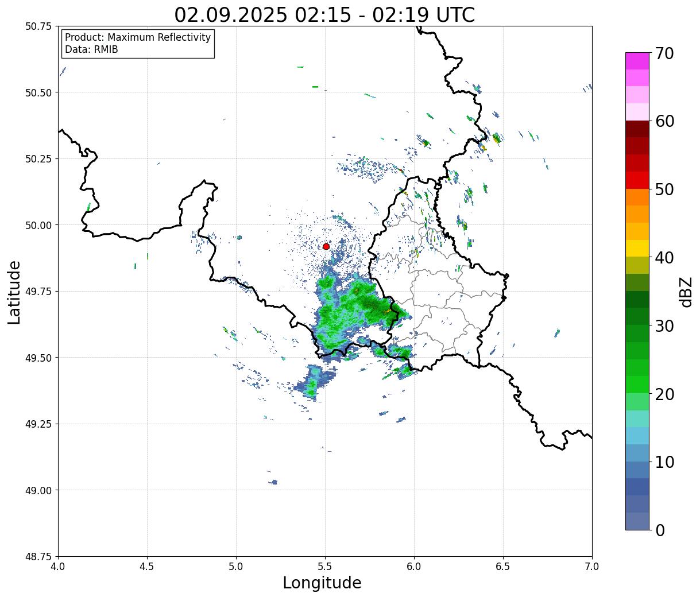This screenshot has width=700, height=597.
Task: Click the longitude tick label 4.5
Action: (147, 567)
